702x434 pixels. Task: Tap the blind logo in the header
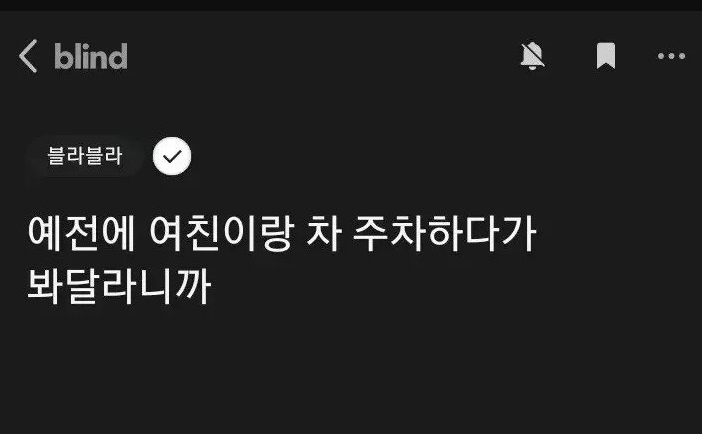tap(91, 56)
